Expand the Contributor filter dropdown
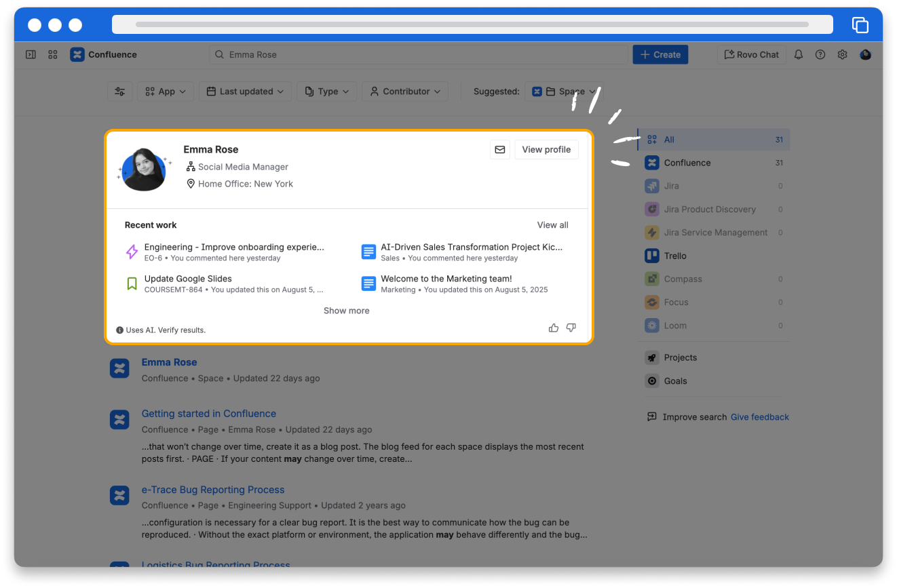Image resolution: width=897 pixels, height=588 pixels. (x=405, y=92)
